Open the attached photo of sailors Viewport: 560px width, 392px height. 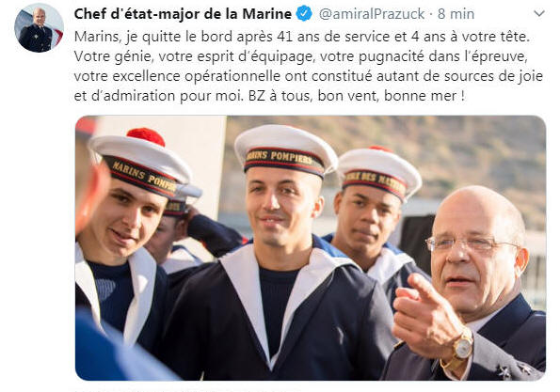311,248
